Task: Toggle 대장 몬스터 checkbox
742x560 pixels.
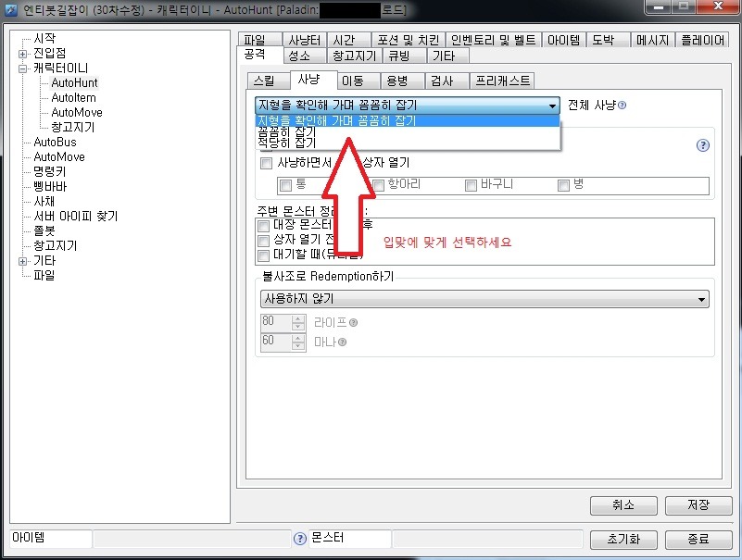Action: pyautogui.click(x=264, y=226)
